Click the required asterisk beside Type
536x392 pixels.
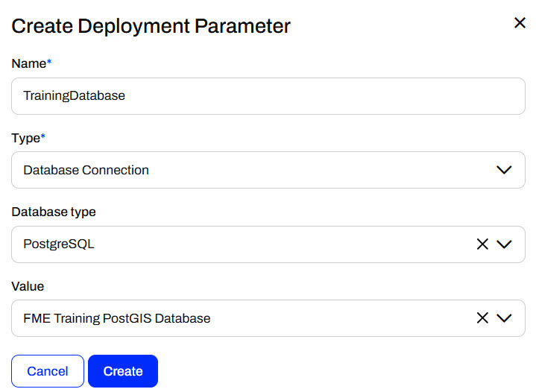pos(43,137)
